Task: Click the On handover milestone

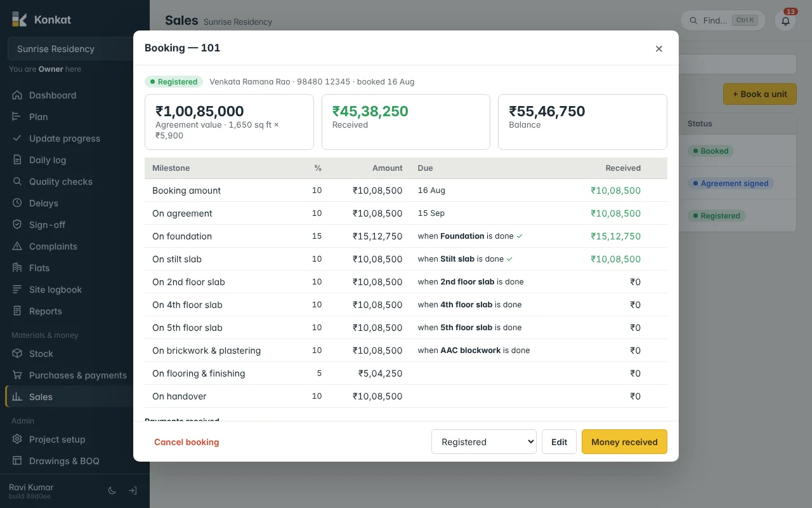Action: click(x=180, y=396)
